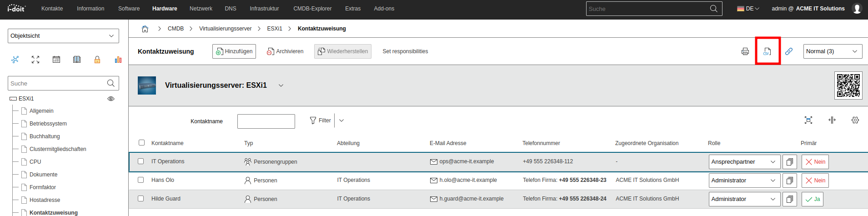Select the Hans Olo row checkbox
Viewport: 868px width, 216px height.
click(x=141, y=180)
